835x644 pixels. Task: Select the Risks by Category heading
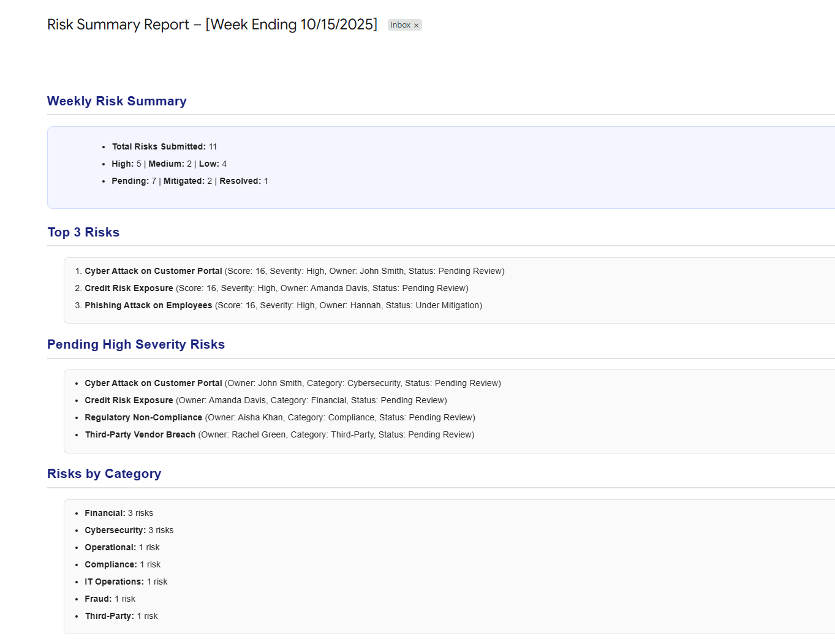[x=104, y=474]
